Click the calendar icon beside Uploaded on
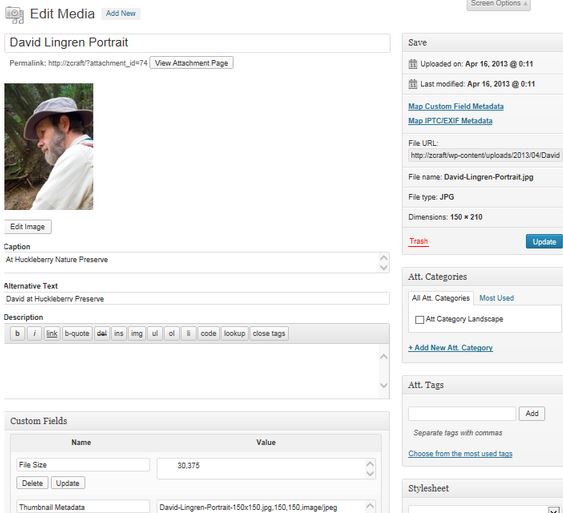Viewport: 563px width, 513px height. pos(413,64)
